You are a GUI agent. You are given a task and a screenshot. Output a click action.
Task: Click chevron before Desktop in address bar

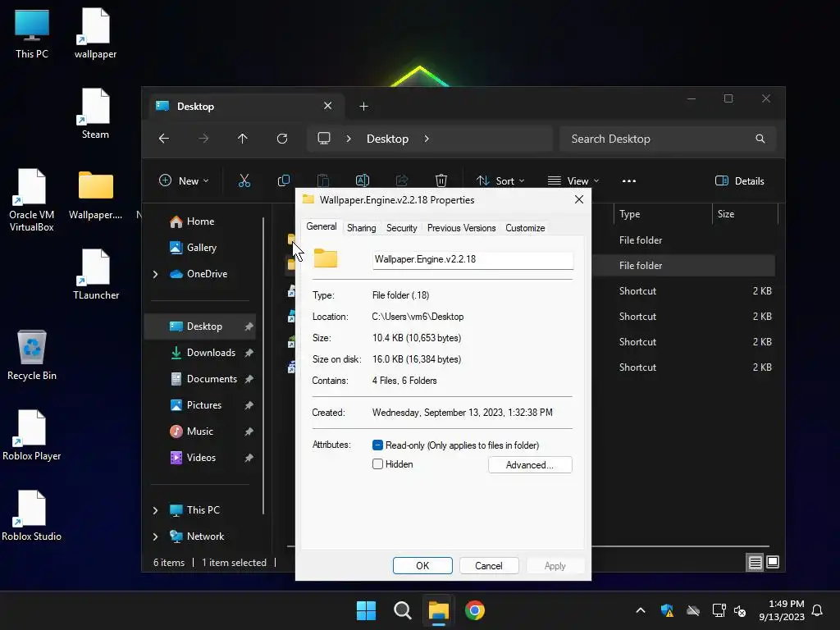(x=349, y=139)
